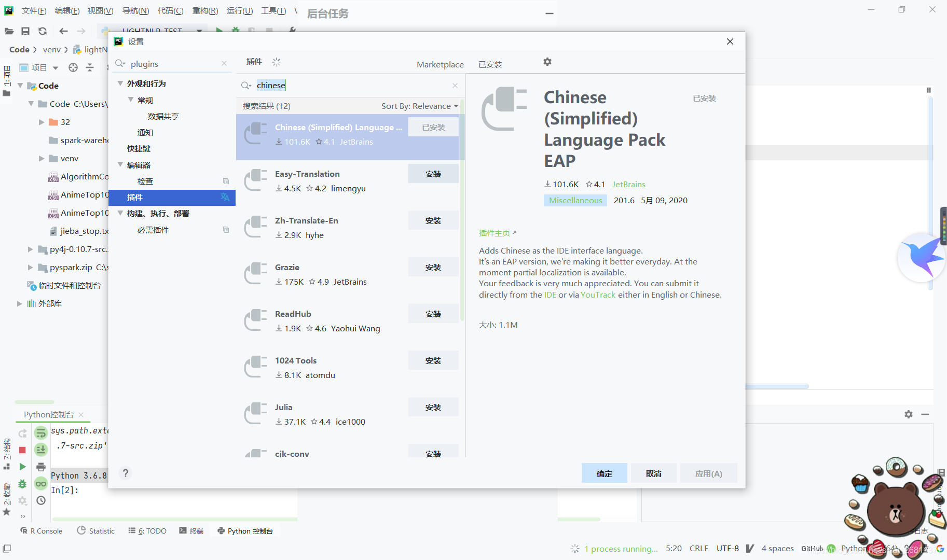This screenshot has height=560, width=947.
Task: Open file icon in main toolbar
Action: point(9,31)
